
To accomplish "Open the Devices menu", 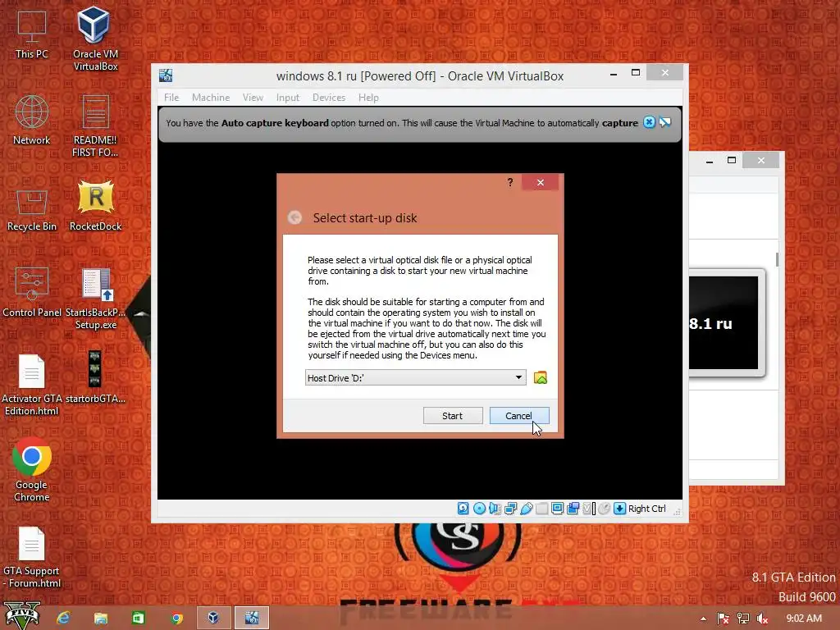I will pyautogui.click(x=329, y=98).
